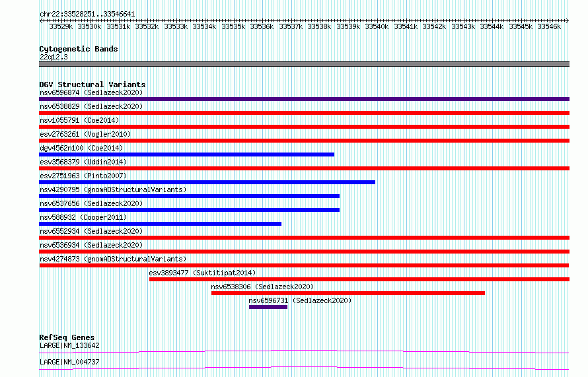Select the red nsv4274873 variant bar
Image resolution: width=588 pixels, height=377 pixels.
[304, 265]
